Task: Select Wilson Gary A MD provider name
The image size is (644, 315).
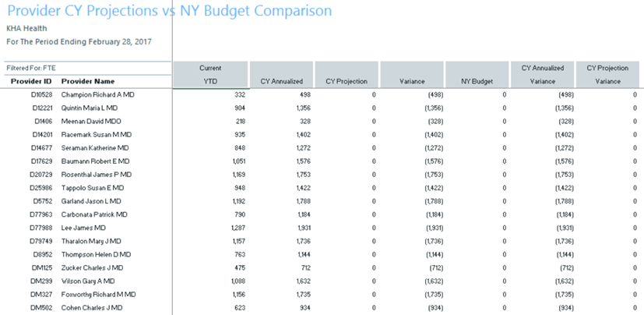Action: [x=88, y=281]
